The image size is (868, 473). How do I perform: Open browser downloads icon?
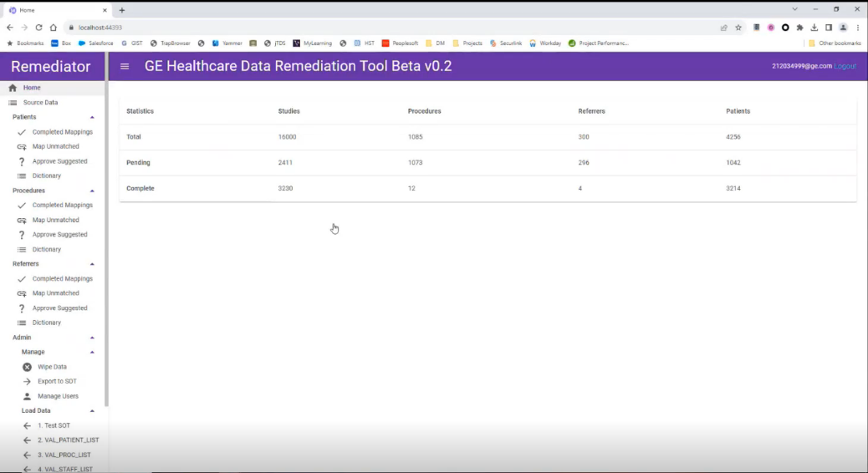tap(814, 28)
